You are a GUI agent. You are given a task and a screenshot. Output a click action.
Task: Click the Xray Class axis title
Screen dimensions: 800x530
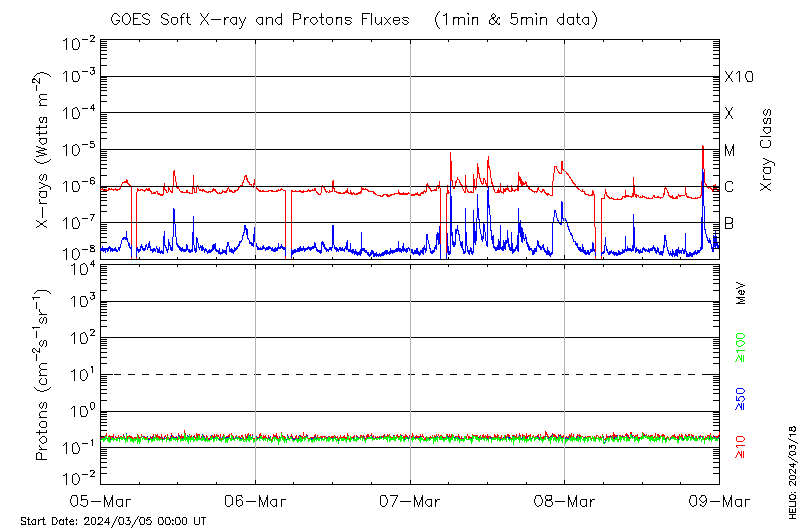click(x=767, y=150)
